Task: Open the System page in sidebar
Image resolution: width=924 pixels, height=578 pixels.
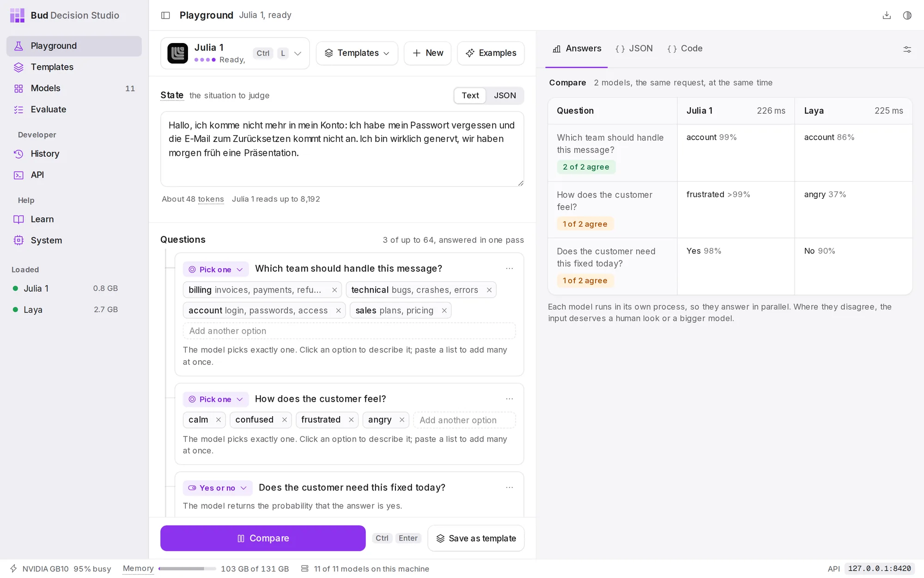Action: [x=74, y=240]
